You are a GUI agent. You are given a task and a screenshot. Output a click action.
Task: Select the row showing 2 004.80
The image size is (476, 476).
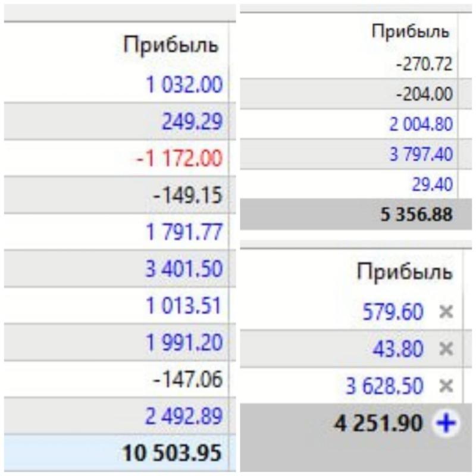point(356,124)
